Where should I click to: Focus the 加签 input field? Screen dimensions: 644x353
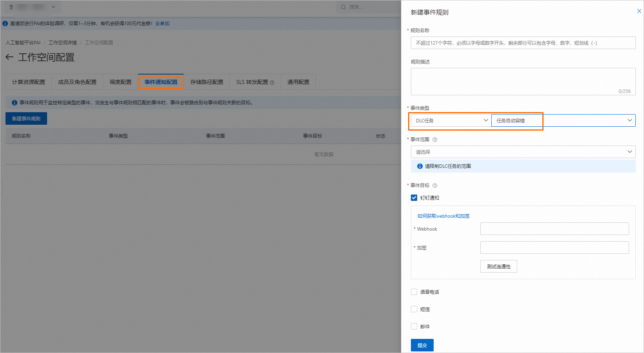coord(555,247)
